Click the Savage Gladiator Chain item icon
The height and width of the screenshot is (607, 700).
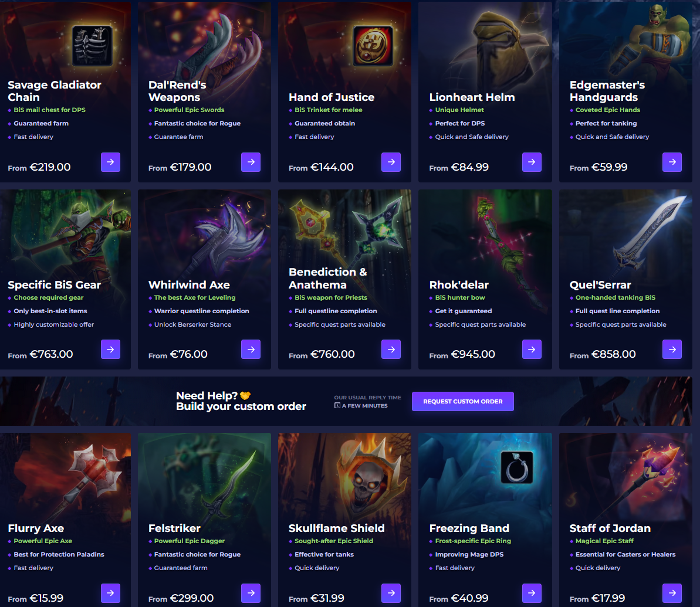click(x=92, y=46)
